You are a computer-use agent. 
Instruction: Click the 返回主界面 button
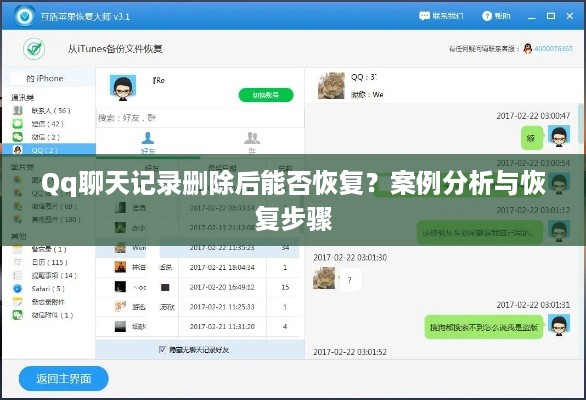(64, 379)
